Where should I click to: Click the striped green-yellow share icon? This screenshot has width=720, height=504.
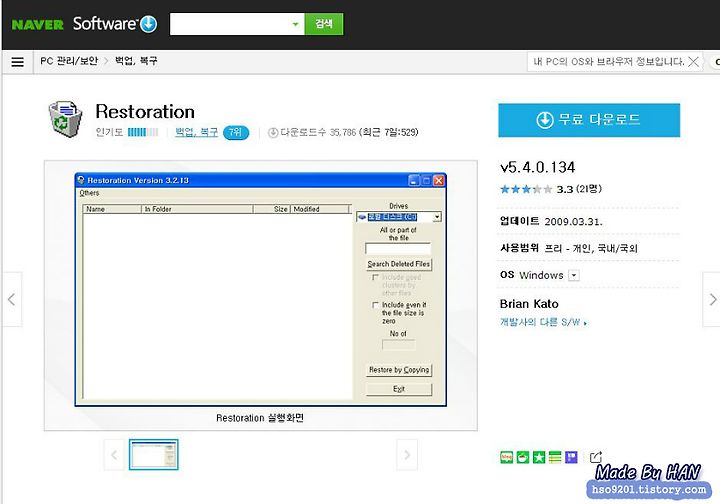pos(555,457)
